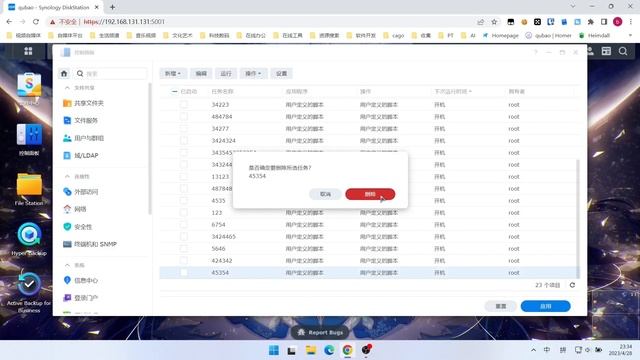Open the cago bookmarks folder
Screen dimensions: 640x360
pyautogui.click(x=394, y=36)
